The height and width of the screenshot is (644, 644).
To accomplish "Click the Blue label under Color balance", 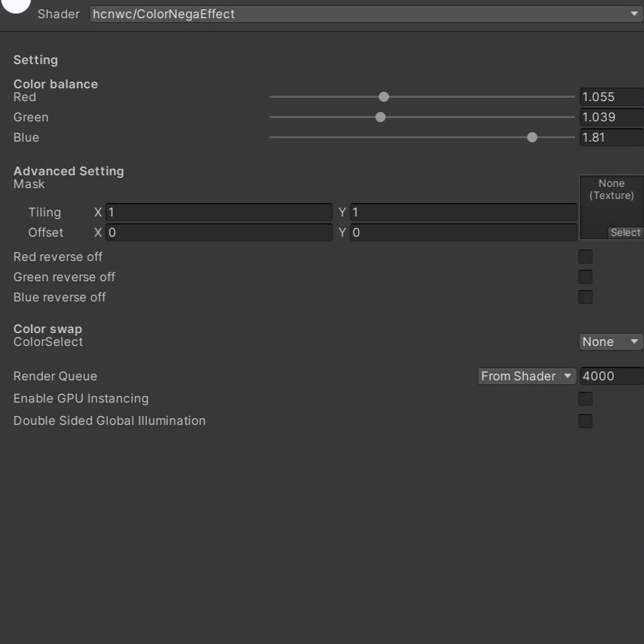I will (26, 137).
